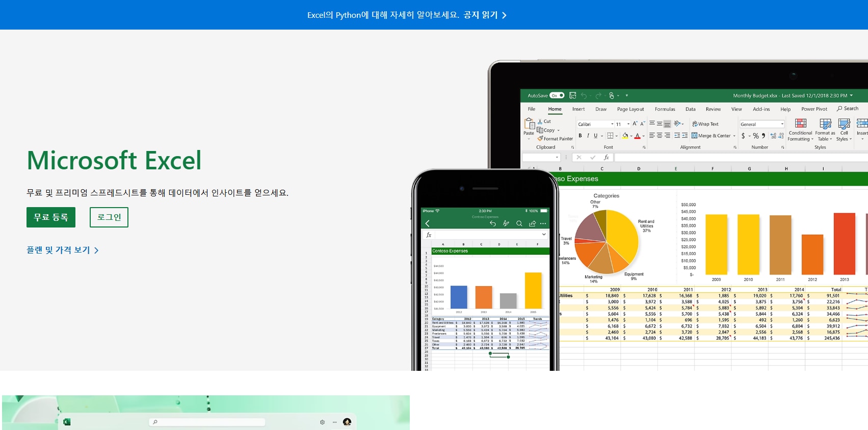Open the Name Box dropdown
The width and height of the screenshot is (868, 430).
point(557,158)
